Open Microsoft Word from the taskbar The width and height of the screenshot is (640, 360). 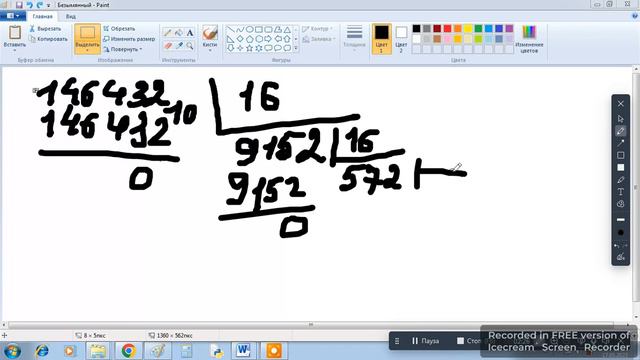pos(243,351)
